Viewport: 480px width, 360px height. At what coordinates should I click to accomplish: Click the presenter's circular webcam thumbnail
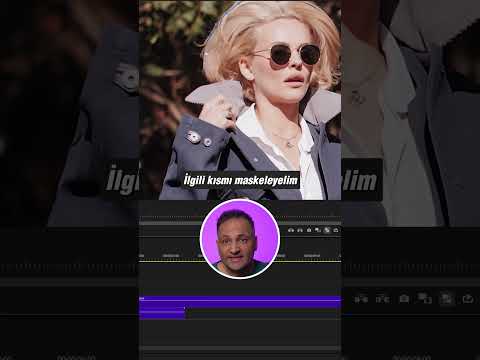(240, 239)
